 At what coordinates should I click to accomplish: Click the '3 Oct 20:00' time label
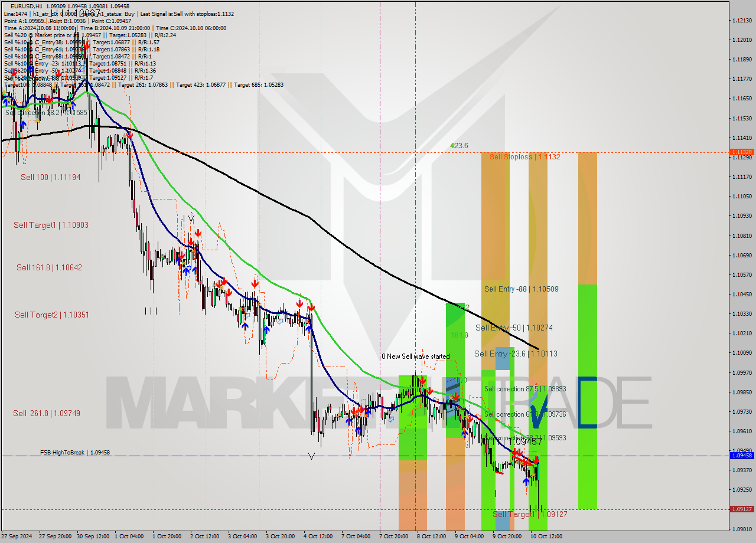[x=280, y=537]
